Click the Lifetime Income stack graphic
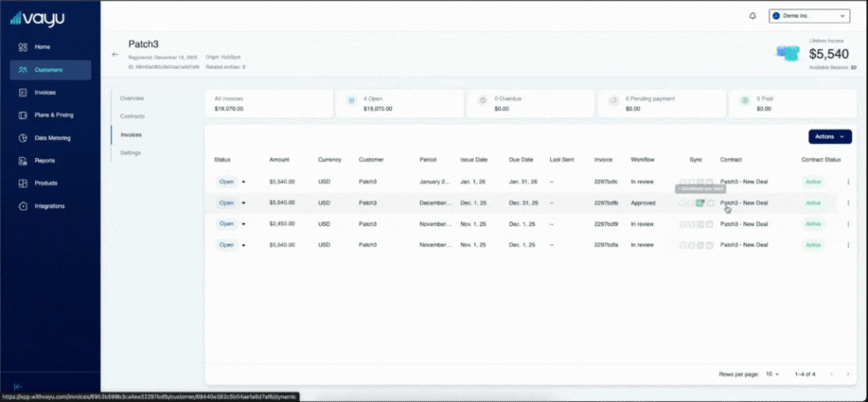 (x=788, y=53)
